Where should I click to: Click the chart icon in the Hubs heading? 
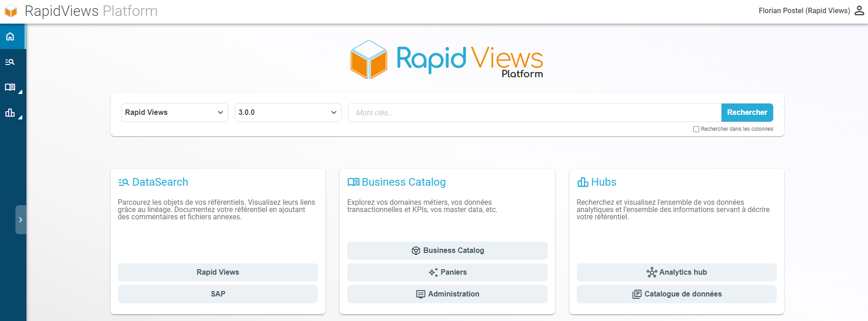tap(583, 182)
